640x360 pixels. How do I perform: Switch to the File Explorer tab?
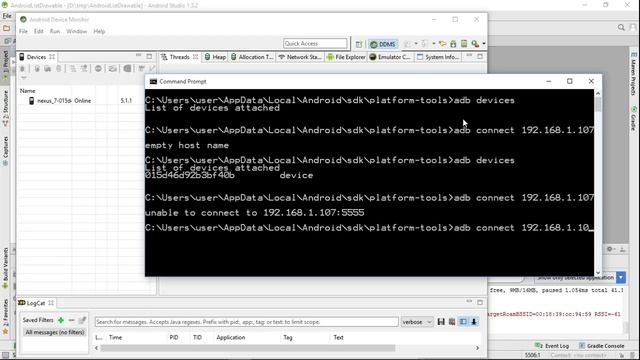coord(346,57)
